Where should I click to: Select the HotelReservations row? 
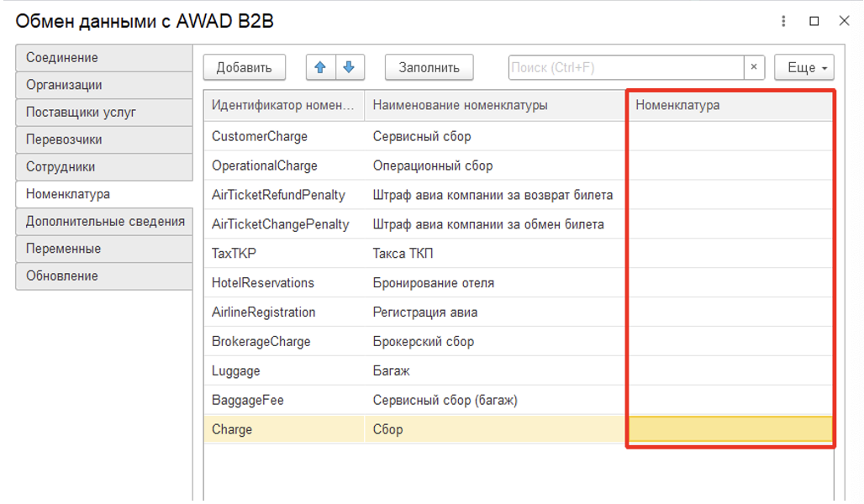point(263,283)
